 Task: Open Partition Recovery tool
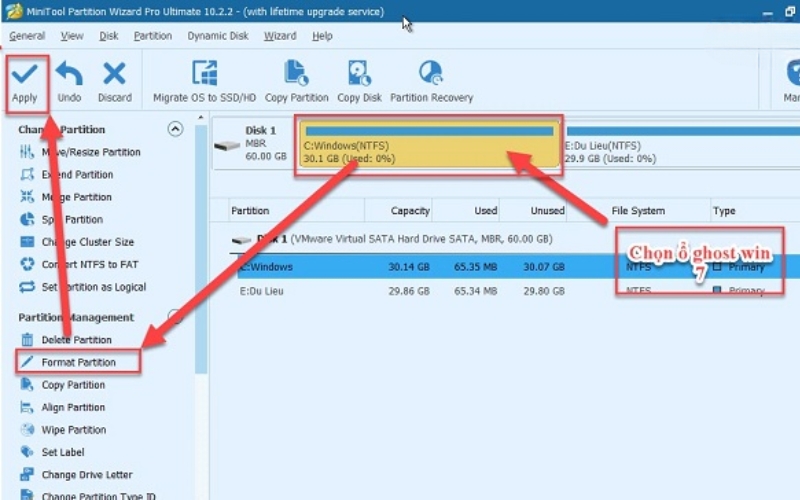click(x=431, y=80)
